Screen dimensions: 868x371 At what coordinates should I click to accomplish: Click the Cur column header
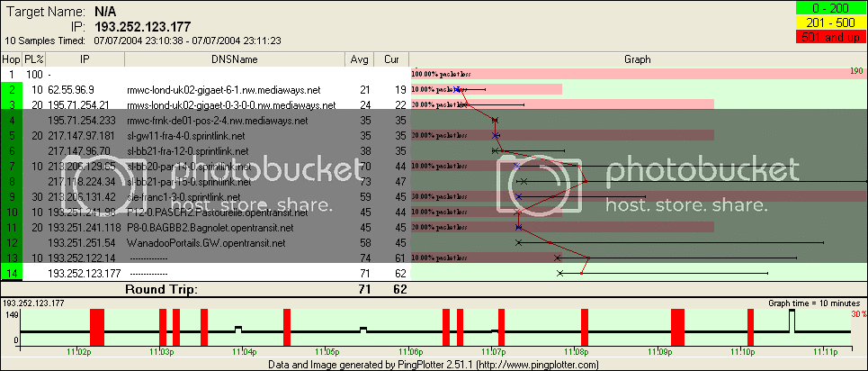tap(390, 59)
